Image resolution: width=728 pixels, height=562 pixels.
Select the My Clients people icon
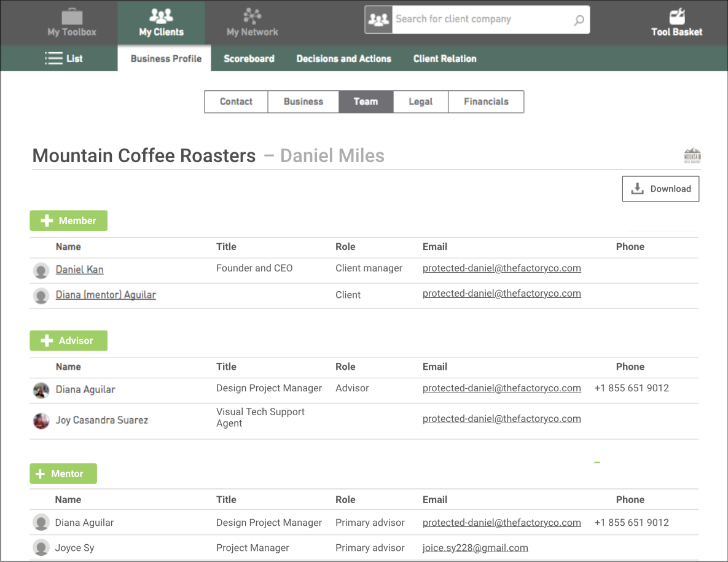pyautogui.click(x=161, y=16)
